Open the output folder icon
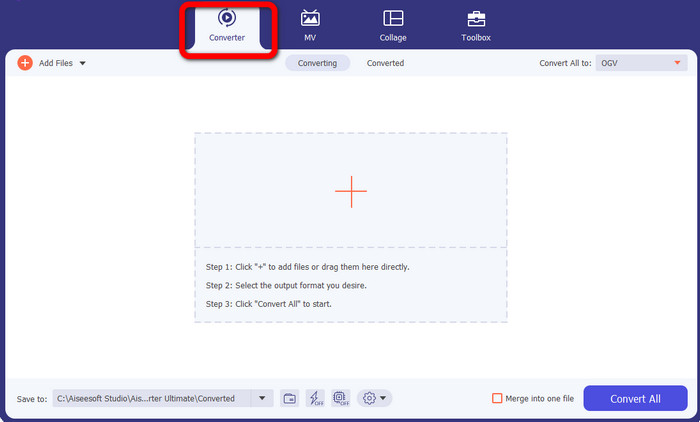Screen dimensions: 700x422 290,398
